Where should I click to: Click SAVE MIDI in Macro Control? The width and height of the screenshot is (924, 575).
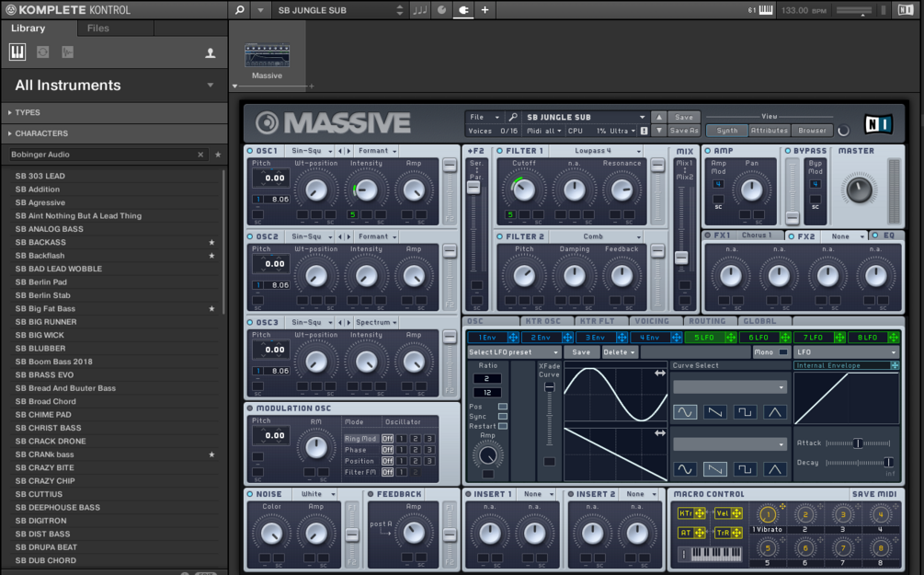point(874,494)
